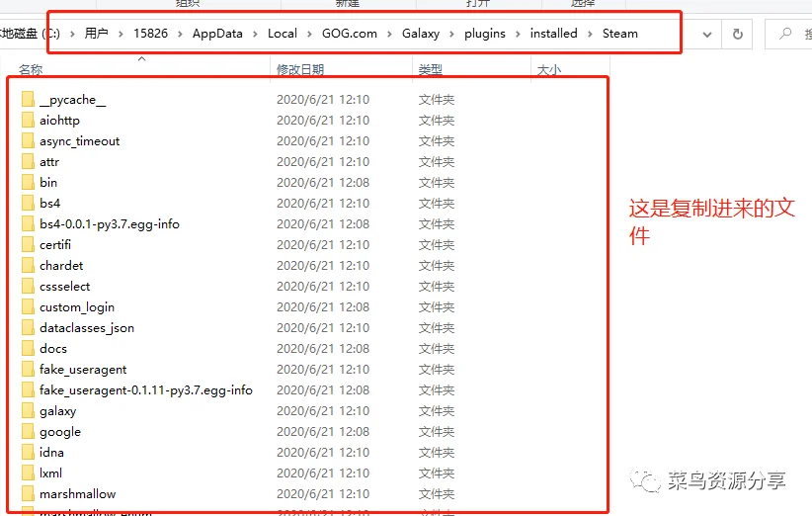Expand the chevron after plugins in path
812x516 pixels.
[x=518, y=34]
